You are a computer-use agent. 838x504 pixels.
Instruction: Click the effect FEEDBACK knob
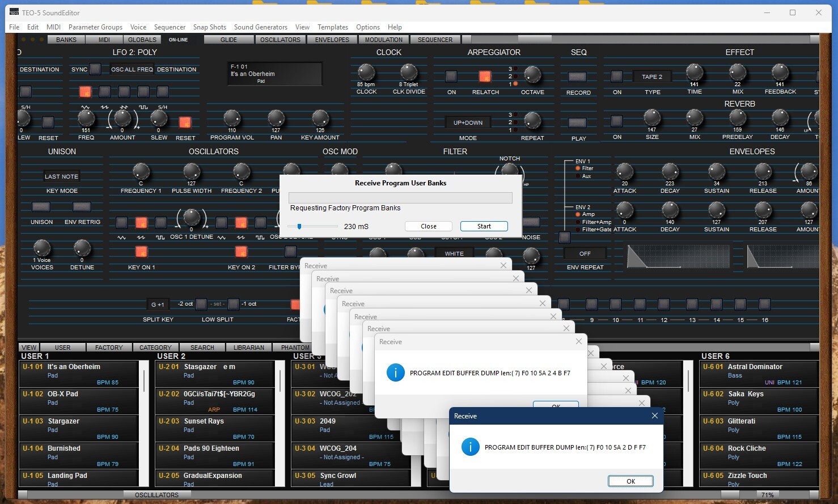780,72
